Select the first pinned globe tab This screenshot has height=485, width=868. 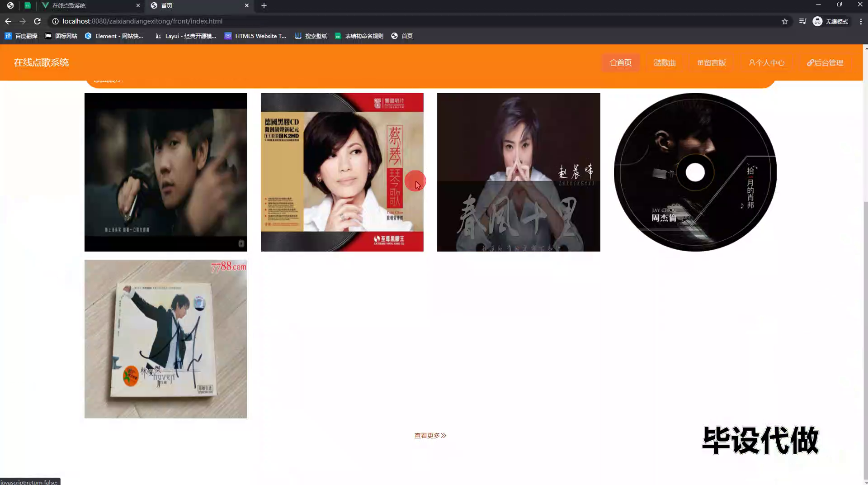pyautogui.click(x=10, y=5)
